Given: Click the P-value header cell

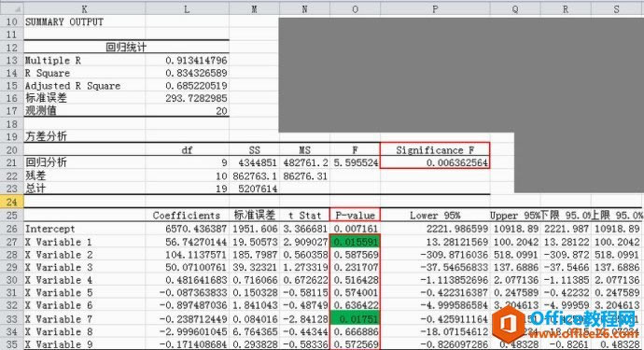Looking at the screenshot, I should coord(355,215).
